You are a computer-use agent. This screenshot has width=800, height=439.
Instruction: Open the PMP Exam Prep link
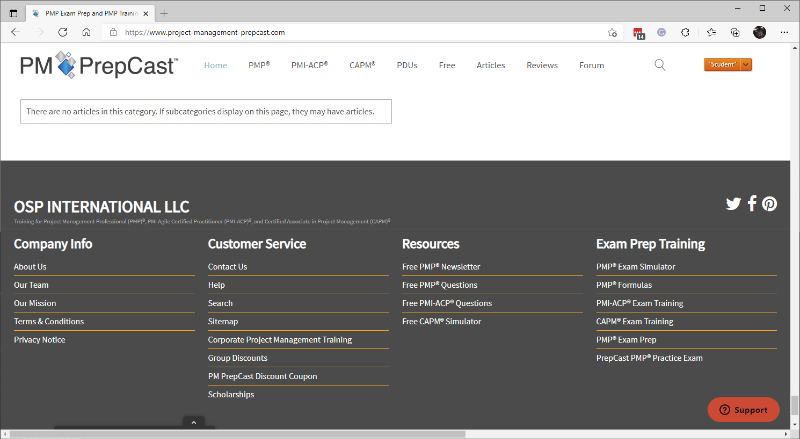point(626,340)
